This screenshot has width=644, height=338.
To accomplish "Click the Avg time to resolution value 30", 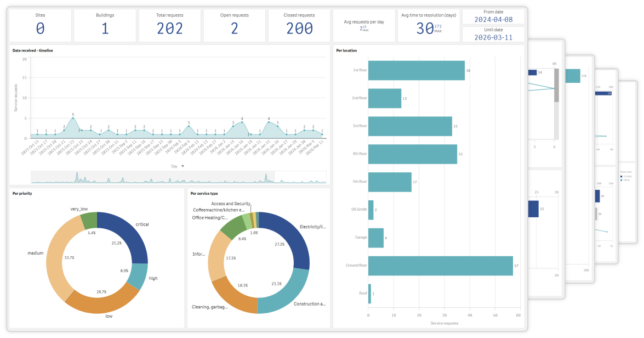I will pyautogui.click(x=425, y=29).
